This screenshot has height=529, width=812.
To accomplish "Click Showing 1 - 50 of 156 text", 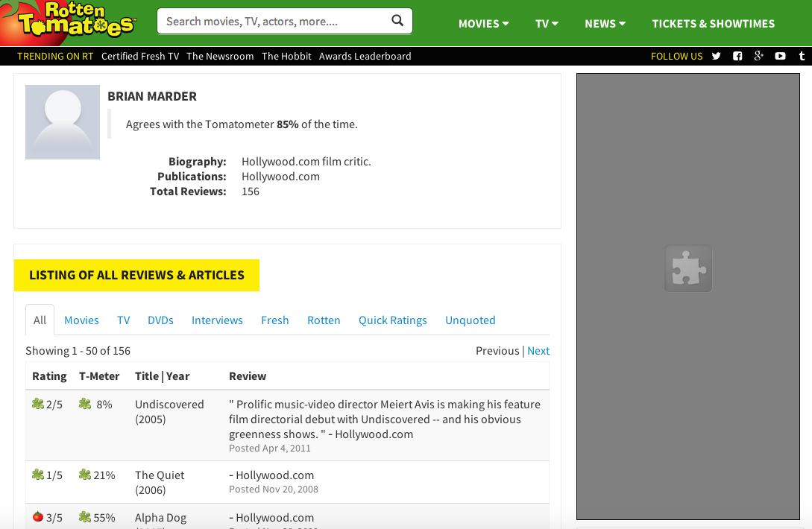I will coord(78,351).
